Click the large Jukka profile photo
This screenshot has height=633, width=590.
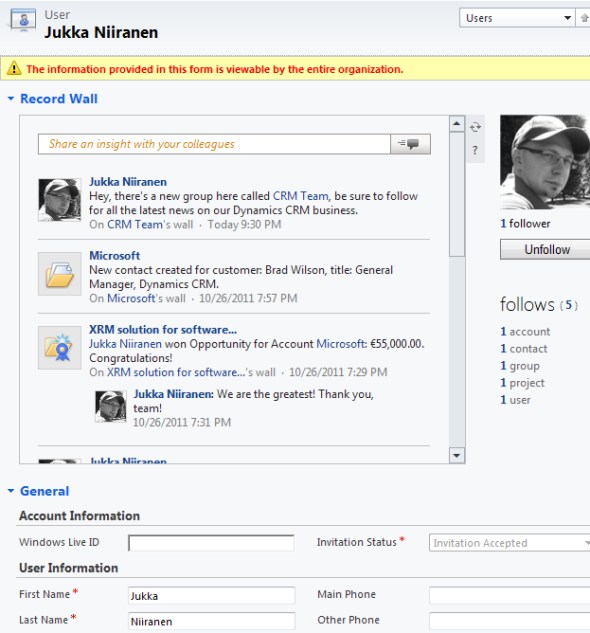[x=545, y=162]
